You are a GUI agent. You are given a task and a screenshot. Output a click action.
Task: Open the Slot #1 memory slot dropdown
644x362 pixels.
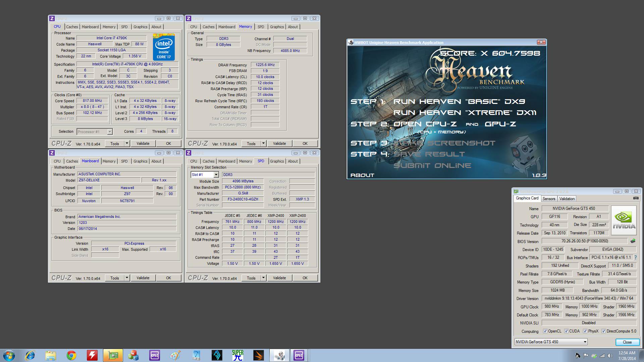(205, 175)
